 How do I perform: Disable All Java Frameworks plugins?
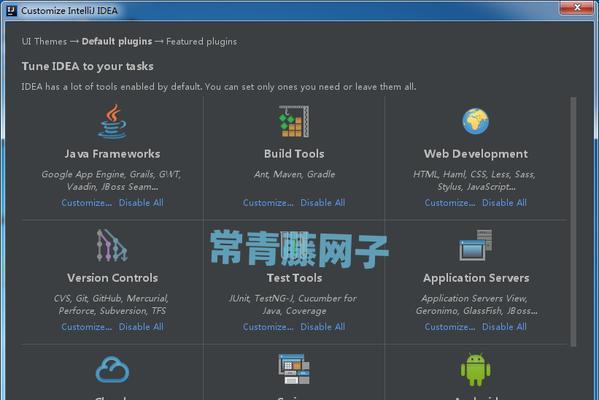click(141, 203)
